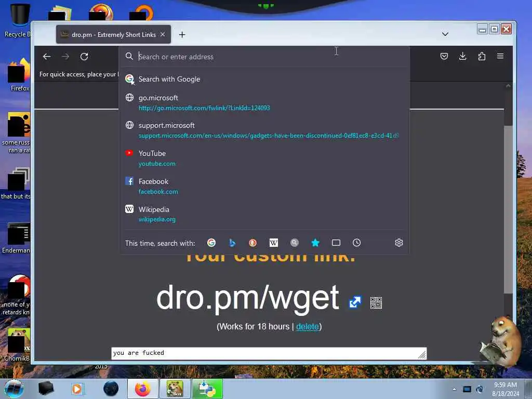Image resolution: width=532 pixels, height=399 pixels.
Task: Open the dro.pm/wget link icon
Action: [x=355, y=302]
